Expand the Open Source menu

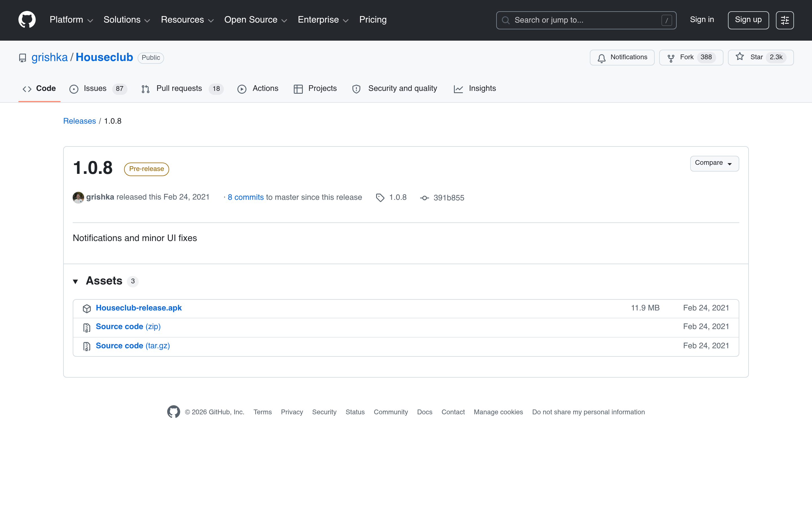tap(256, 20)
